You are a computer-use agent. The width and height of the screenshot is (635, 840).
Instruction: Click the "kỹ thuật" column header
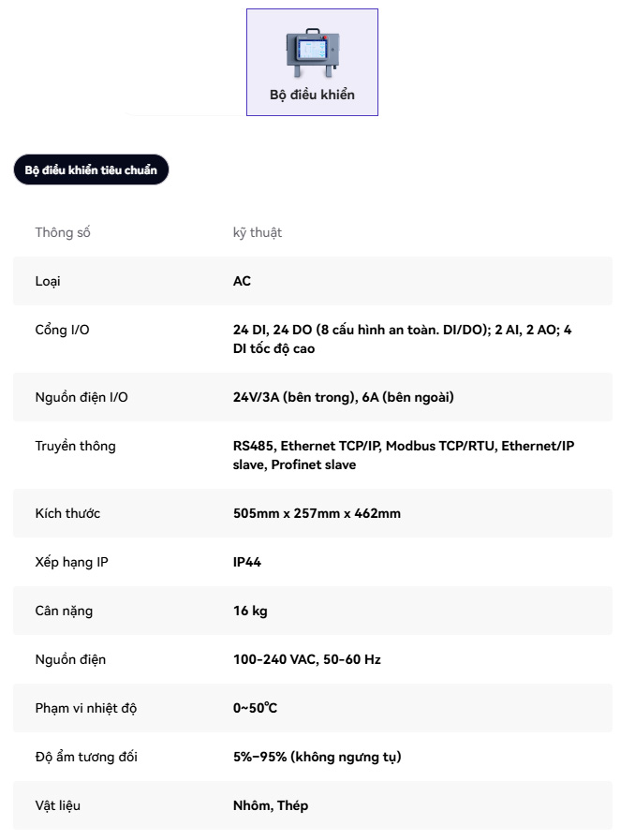(x=258, y=232)
